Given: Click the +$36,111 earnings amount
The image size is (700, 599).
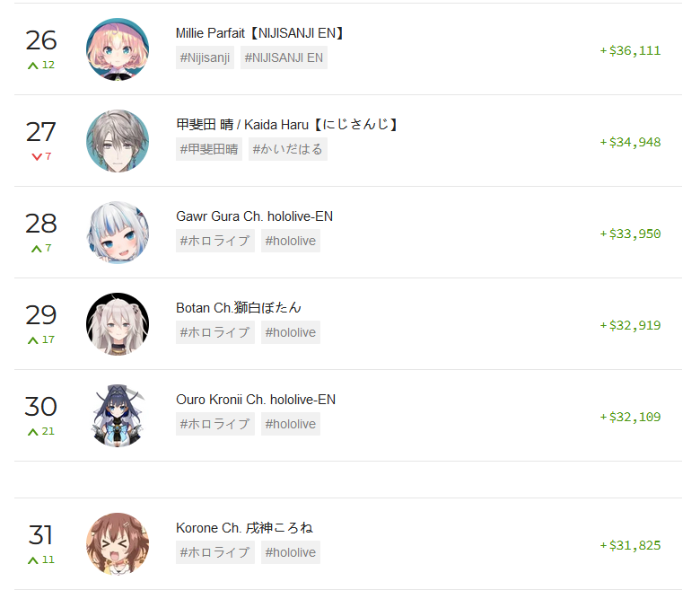Looking at the screenshot, I should click(x=630, y=50).
